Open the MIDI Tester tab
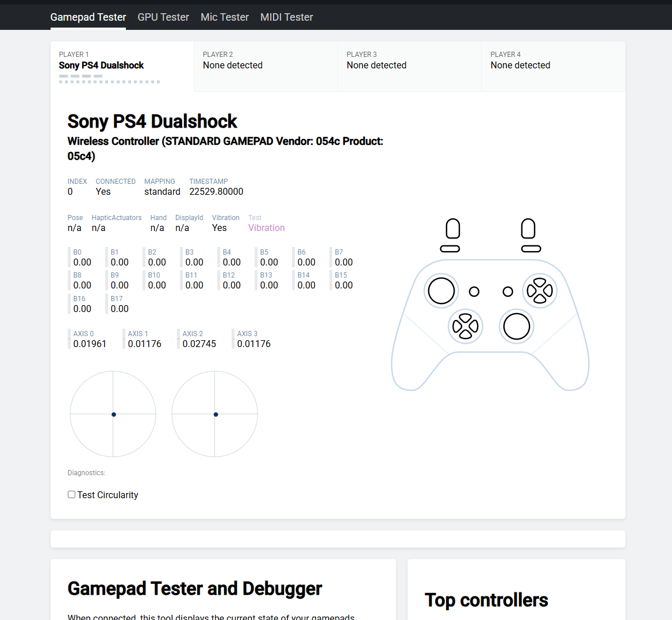The image size is (672, 620). (x=287, y=17)
